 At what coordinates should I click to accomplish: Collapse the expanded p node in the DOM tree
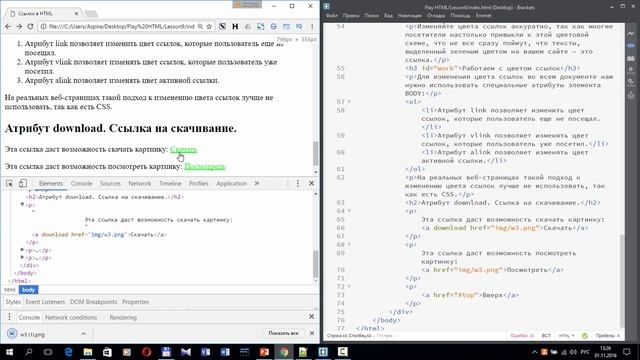22,204
